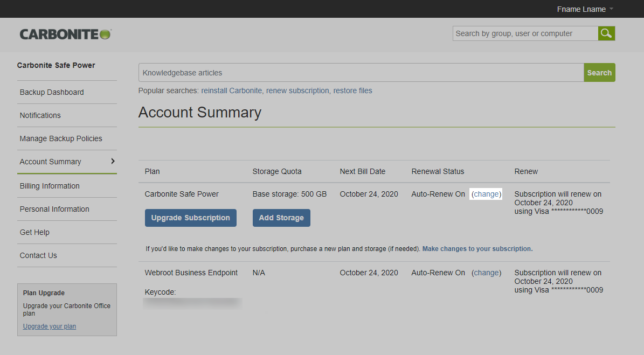
Task: Click the Upgrade Subscription button
Action: click(x=190, y=218)
